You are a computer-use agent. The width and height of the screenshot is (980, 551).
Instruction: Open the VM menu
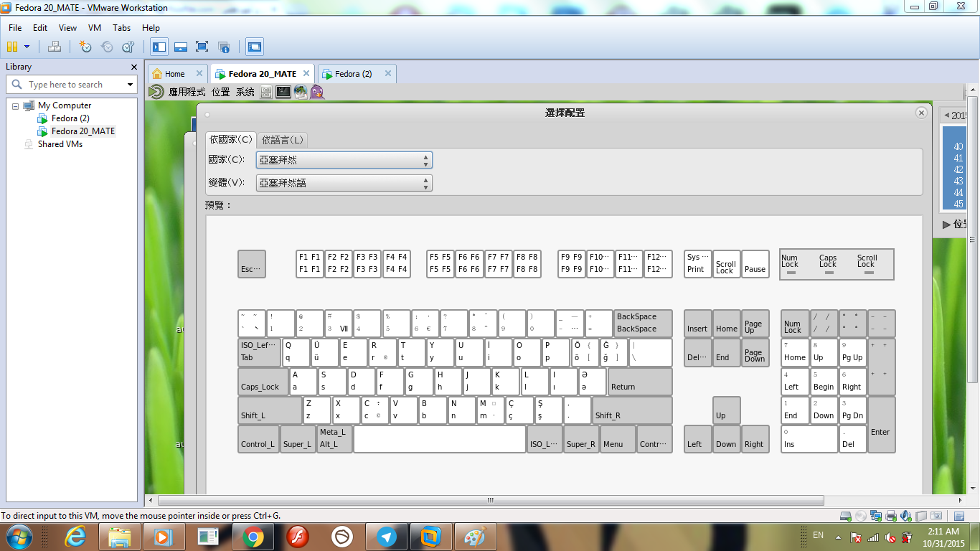pos(95,28)
